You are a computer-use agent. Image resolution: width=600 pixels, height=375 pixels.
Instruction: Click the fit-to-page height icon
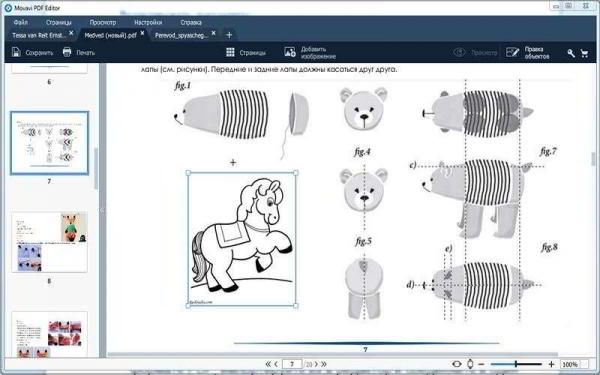(470, 364)
